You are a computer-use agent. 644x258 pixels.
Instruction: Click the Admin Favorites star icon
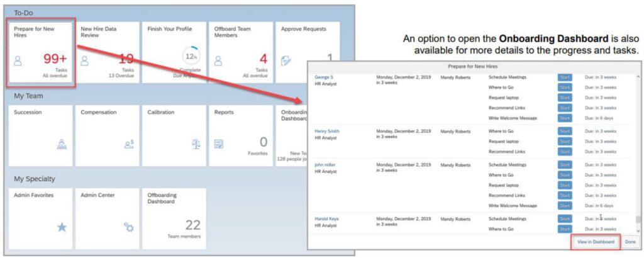(62, 227)
